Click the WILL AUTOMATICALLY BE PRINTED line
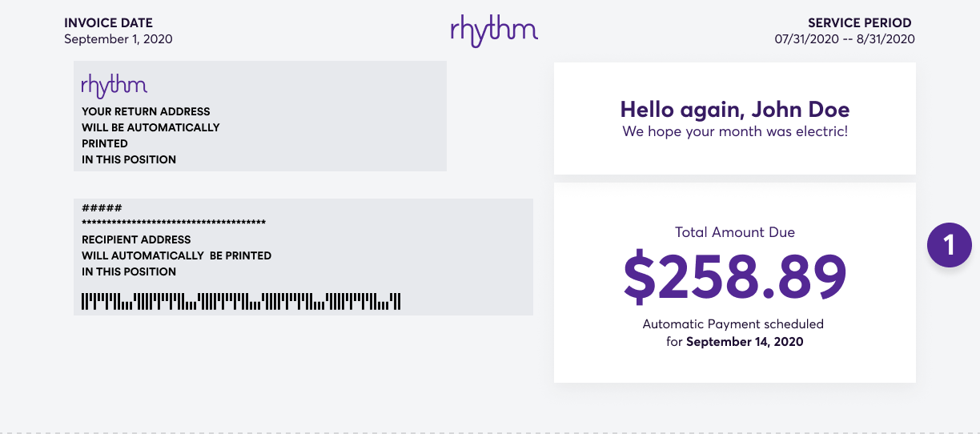980x434 pixels. tap(176, 255)
